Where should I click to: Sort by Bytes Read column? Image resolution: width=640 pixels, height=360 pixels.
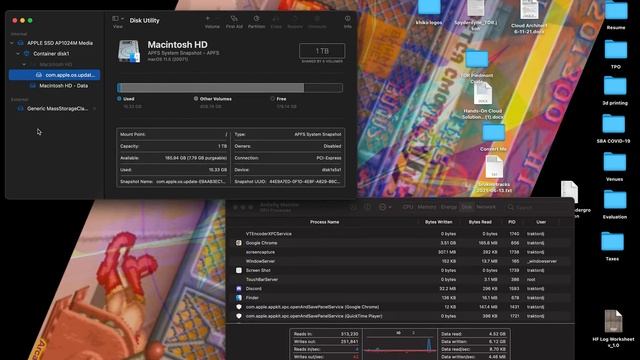(x=480, y=222)
